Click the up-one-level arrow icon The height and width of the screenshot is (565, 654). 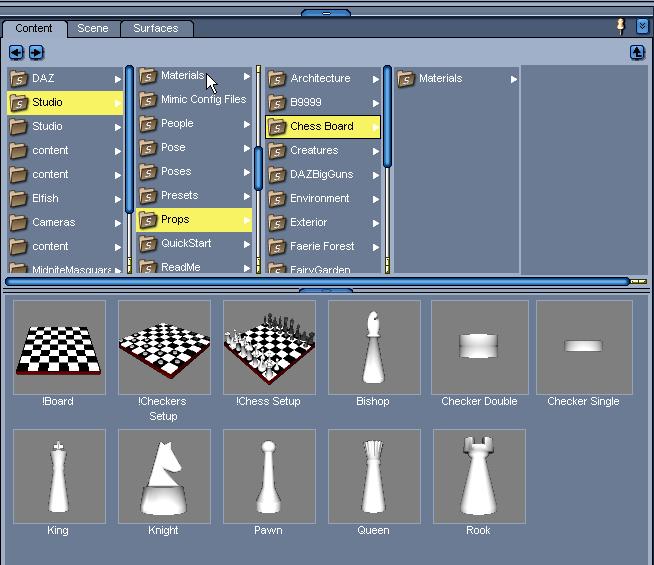pos(637,53)
